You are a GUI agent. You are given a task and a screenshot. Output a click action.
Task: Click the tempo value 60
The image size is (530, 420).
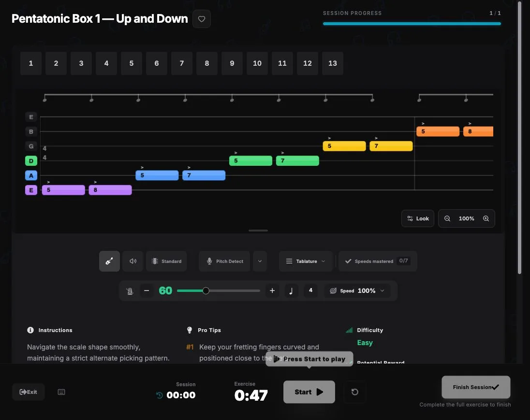click(x=165, y=290)
